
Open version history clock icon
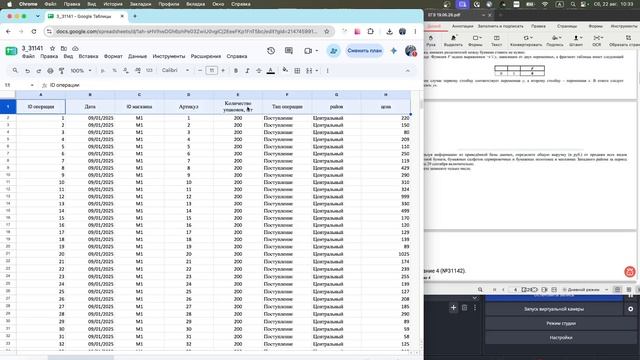tap(271, 51)
